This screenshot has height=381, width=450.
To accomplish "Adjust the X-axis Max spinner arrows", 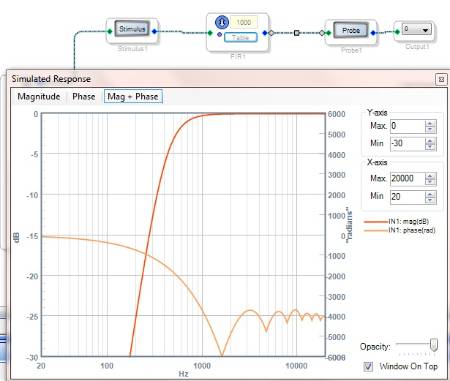I will click(430, 179).
